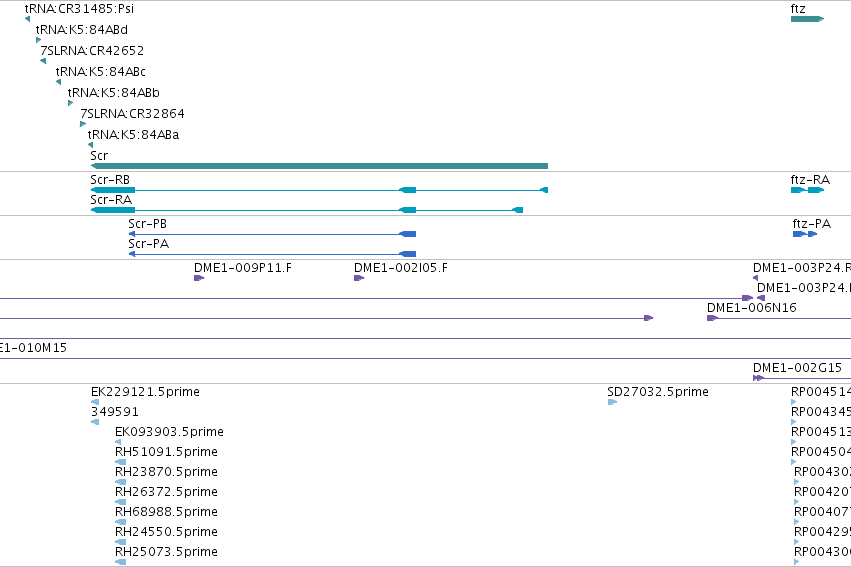Open the 7SLRNA:CR42652 feature label
Screen dimensions: 851x567
tap(92, 50)
